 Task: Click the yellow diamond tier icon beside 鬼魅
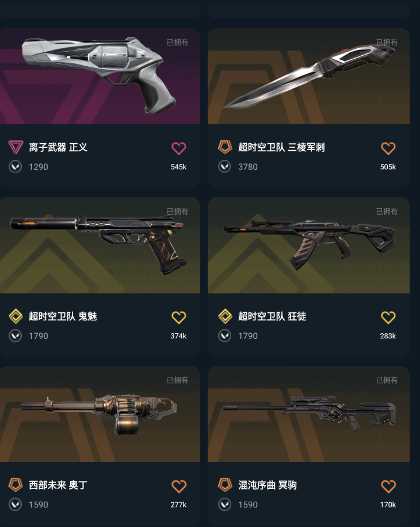[16, 316]
